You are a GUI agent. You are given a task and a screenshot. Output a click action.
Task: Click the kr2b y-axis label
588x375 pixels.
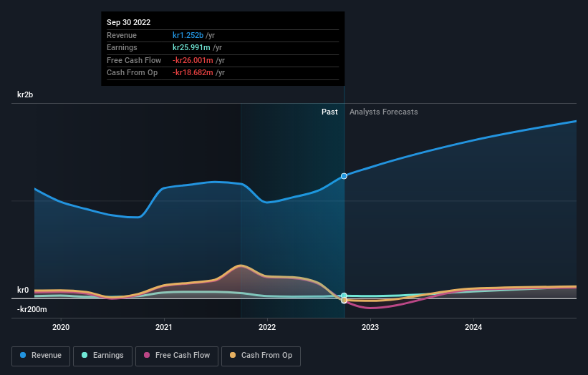tap(25, 94)
